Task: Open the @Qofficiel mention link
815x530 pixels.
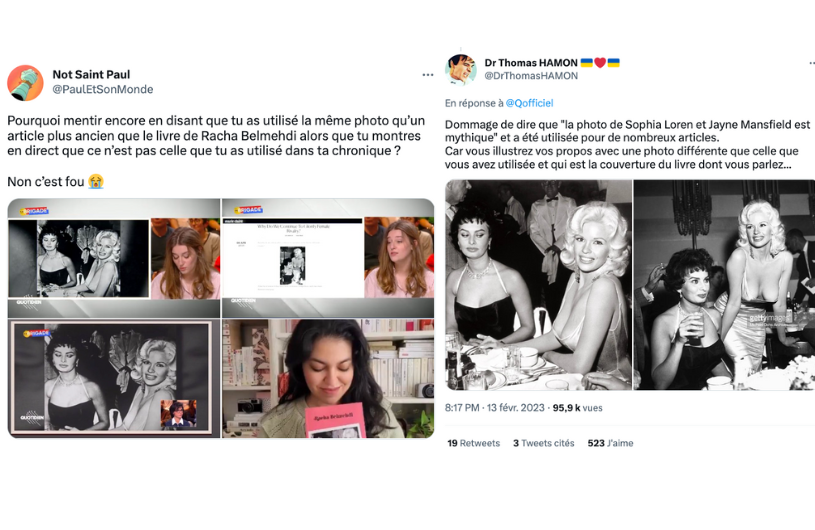Action: 529,103
